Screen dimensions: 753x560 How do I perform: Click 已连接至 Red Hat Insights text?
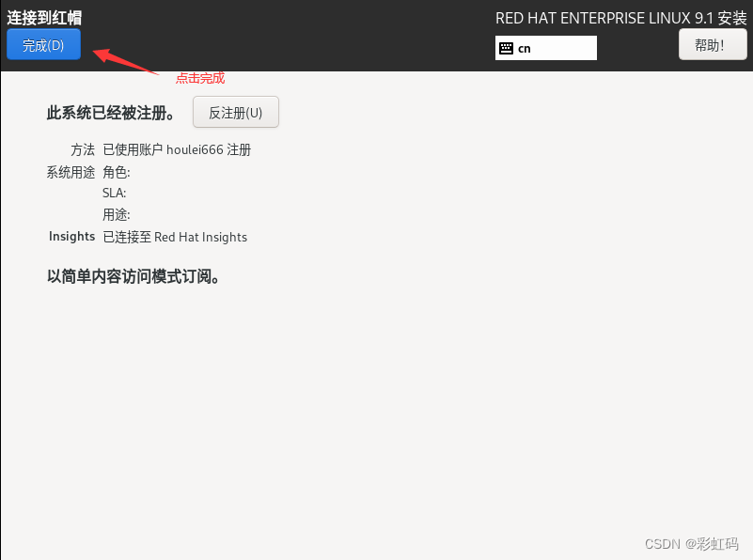click(175, 237)
